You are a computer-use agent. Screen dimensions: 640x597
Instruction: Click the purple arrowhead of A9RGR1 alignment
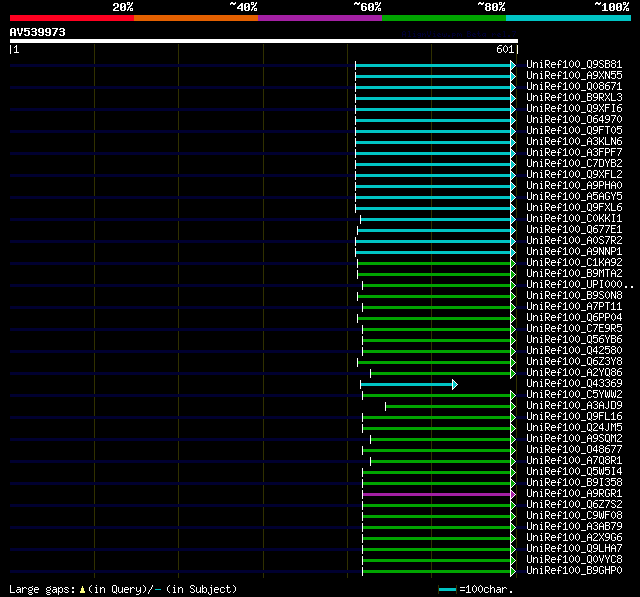[513, 495]
